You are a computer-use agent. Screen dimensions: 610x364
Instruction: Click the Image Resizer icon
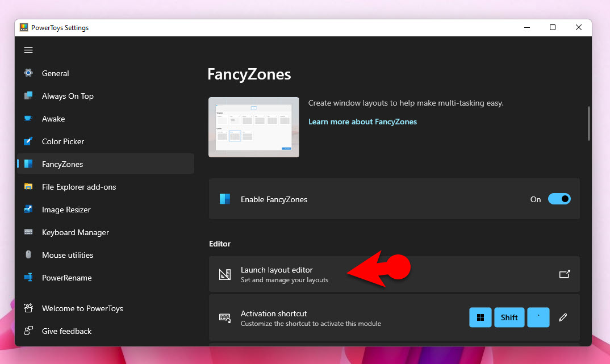(28, 209)
